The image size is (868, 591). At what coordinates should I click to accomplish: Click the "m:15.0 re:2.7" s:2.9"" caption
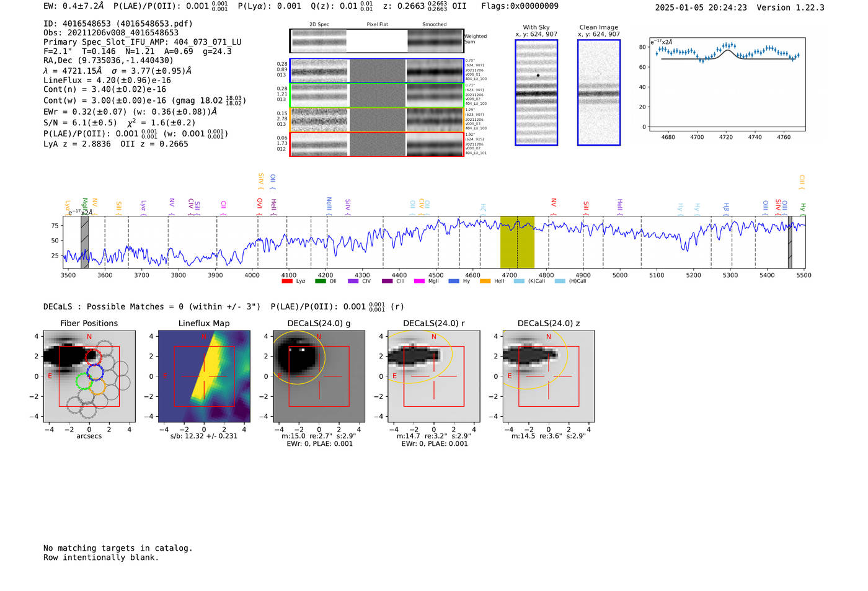pyautogui.click(x=319, y=436)
